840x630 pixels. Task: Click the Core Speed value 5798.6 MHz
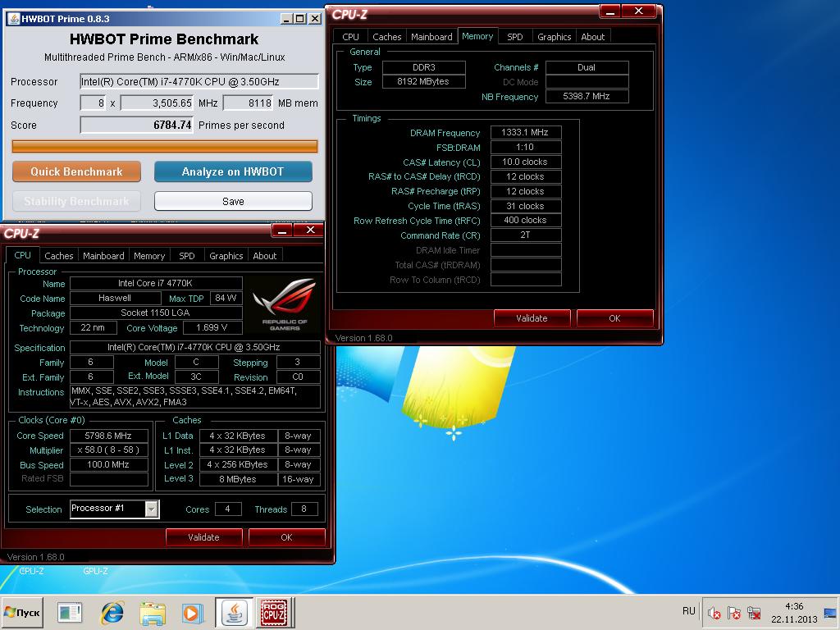coord(109,436)
